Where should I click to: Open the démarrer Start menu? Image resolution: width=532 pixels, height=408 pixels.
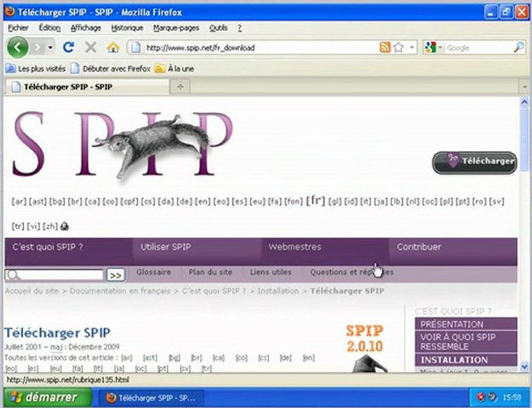(48, 397)
